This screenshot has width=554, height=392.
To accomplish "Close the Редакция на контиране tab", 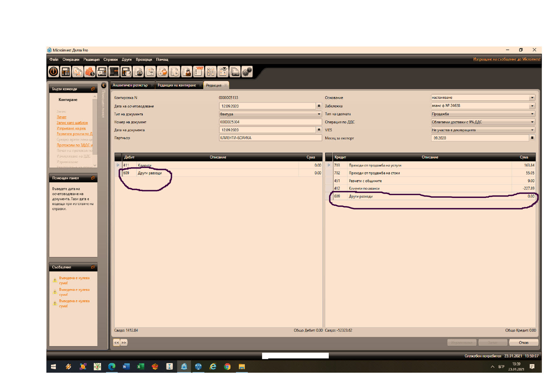I will pyautogui.click(x=200, y=85).
